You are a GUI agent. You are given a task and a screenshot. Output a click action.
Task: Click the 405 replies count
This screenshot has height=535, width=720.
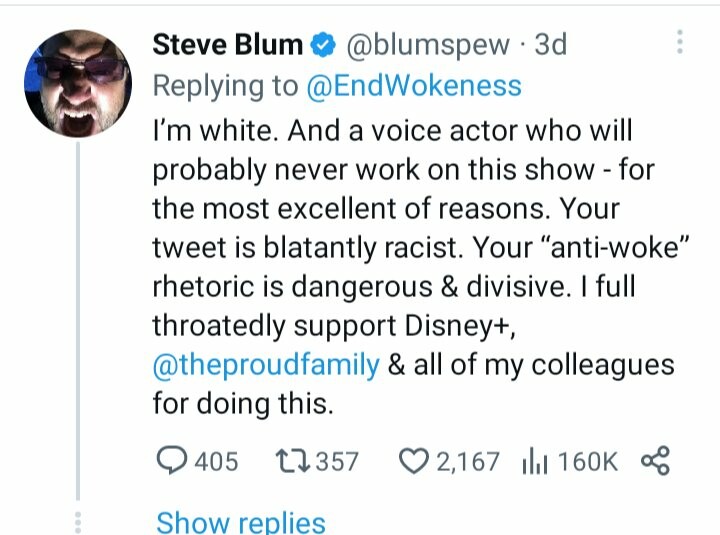216,461
